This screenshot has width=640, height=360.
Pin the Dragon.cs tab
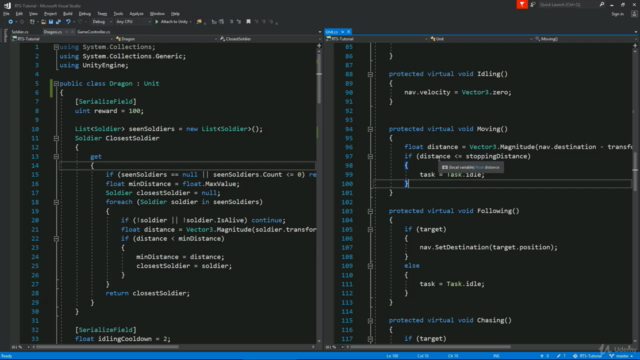click(x=67, y=32)
